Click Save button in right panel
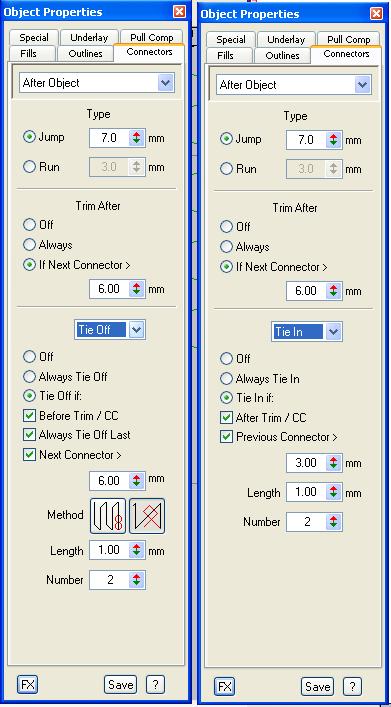 [317, 687]
